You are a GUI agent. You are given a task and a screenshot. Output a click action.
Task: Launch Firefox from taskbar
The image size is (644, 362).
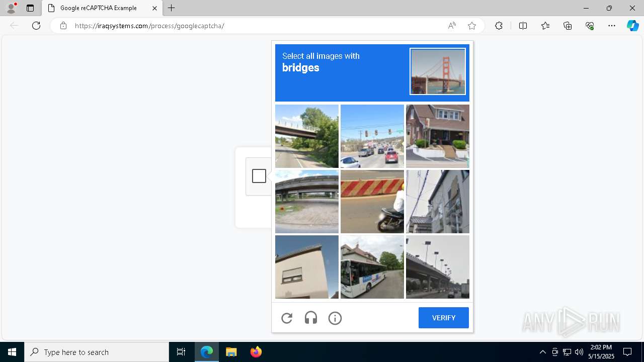[256, 352]
